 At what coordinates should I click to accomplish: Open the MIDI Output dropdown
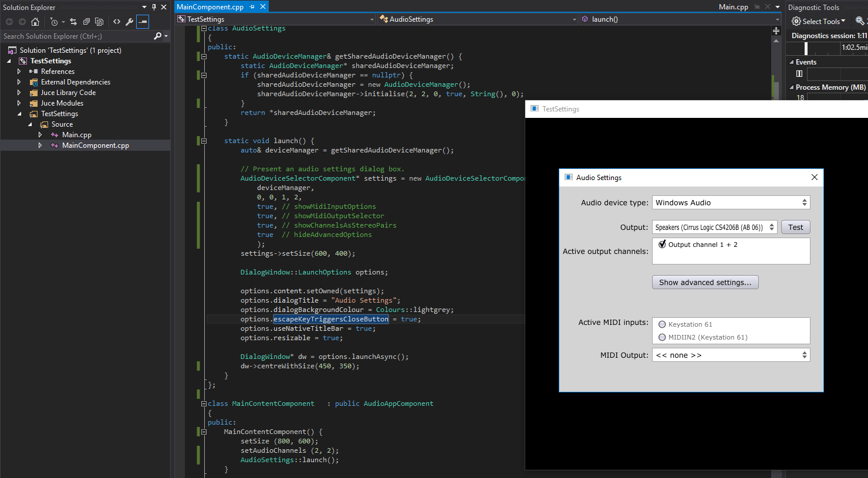(731, 355)
